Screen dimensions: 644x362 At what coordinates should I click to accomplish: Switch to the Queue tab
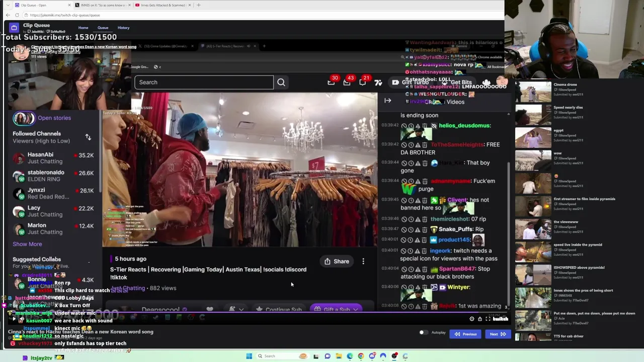point(103,28)
